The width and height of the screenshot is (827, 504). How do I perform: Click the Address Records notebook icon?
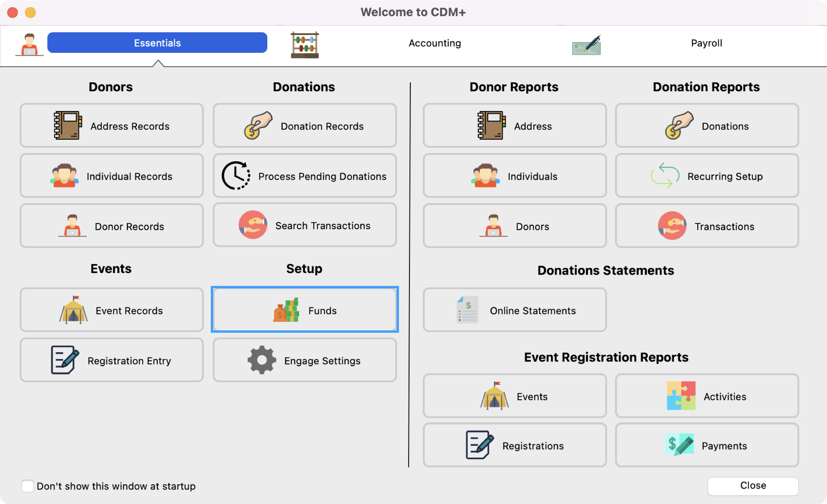click(x=68, y=126)
